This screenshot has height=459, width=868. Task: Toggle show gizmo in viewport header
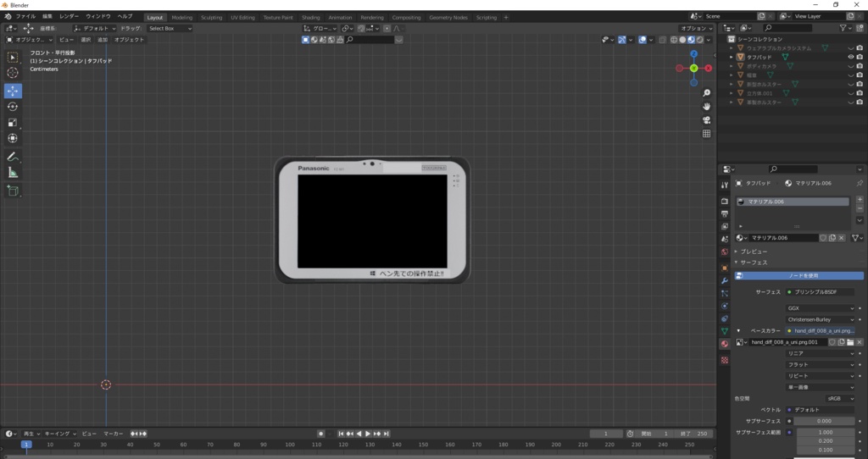click(622, 40)
